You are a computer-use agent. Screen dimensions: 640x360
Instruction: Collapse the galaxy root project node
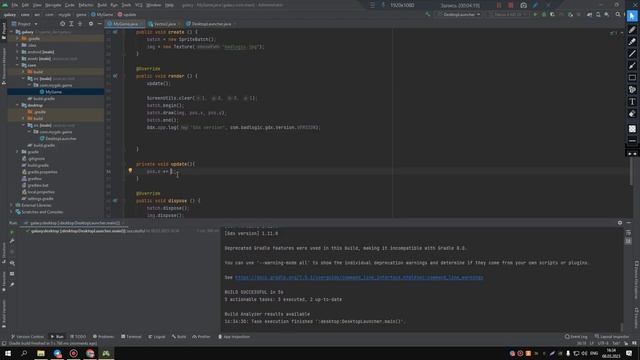coord(11,32)
